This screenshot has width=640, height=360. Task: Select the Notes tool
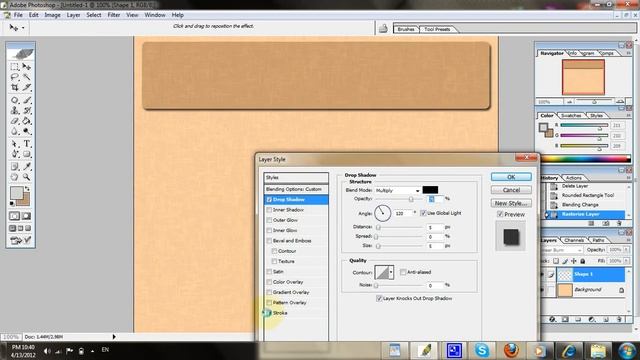(x=15, y=167)
